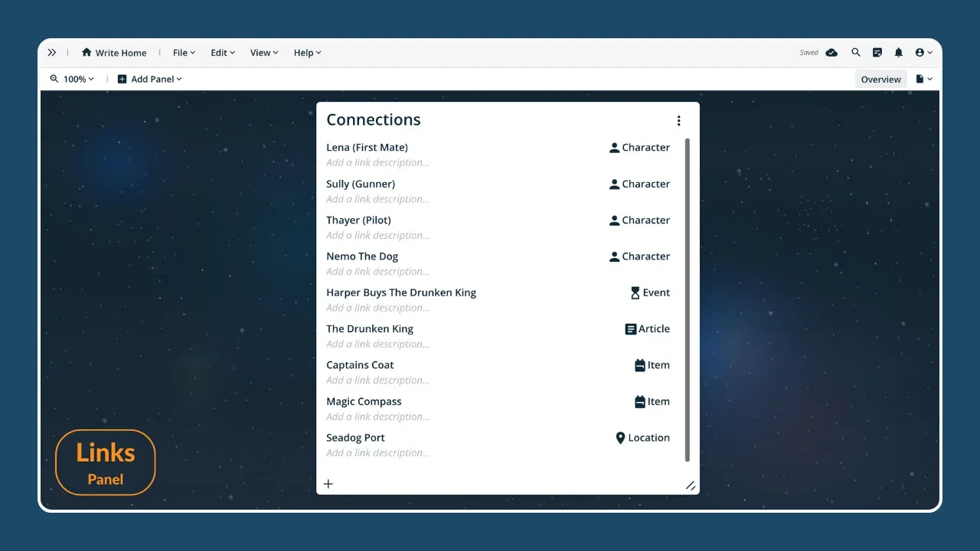The width and height of the screenshot is (980, 551).
Task: Add a new link with plus icon
Action: pyautogui.click(x=328, y=484)
